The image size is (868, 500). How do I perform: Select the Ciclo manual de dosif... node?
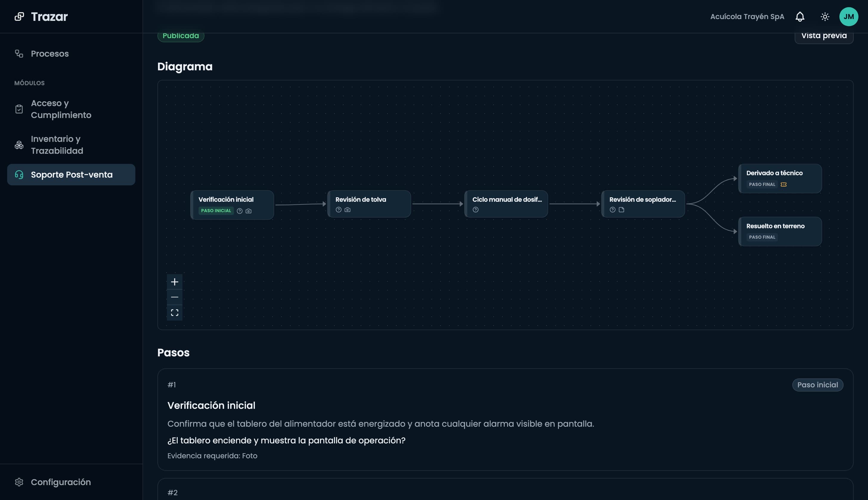506,204
